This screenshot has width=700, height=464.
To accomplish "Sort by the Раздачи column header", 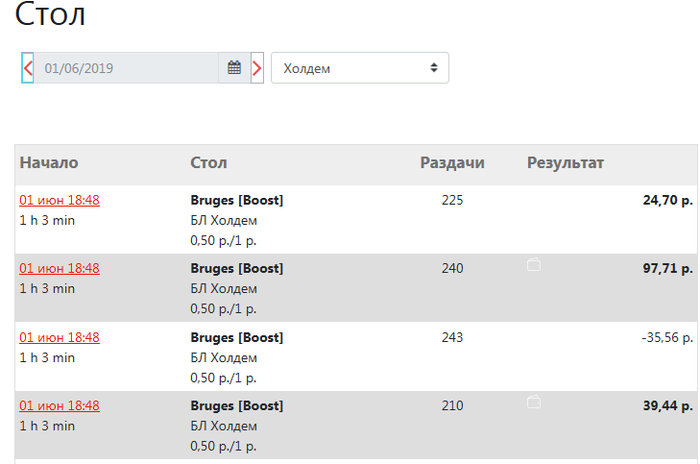I will click(452, 163).
